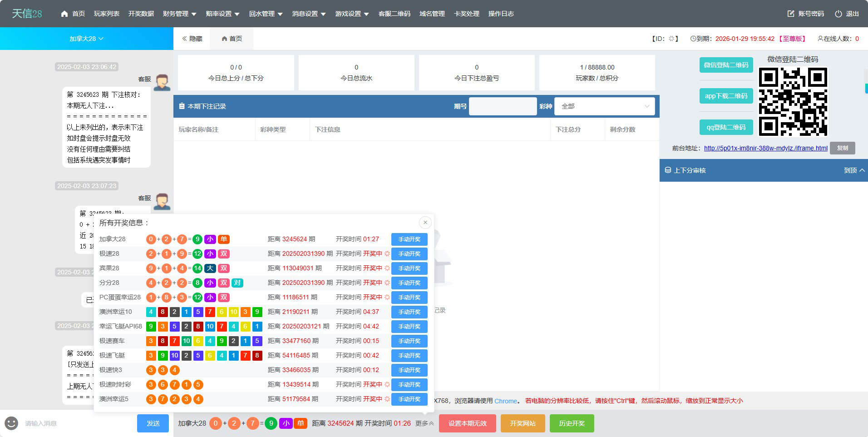
Task: Click the 大 tag in the 宾果28 row
Action: point(210,268)
